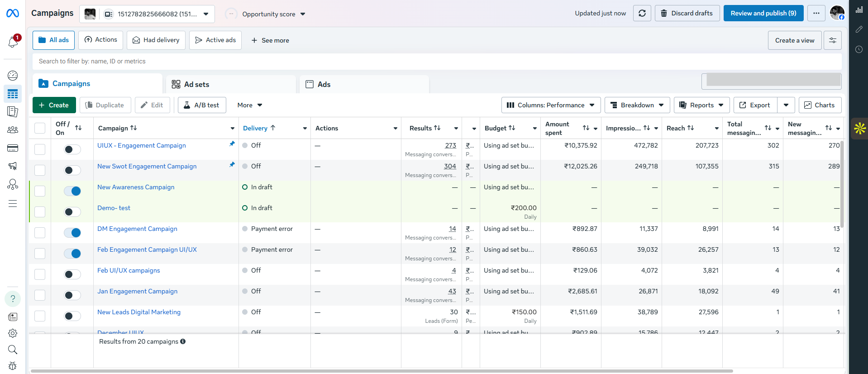Open the billing card icon in sidebar
The width and height of the screenshot is (868, 374).
[13, 148]
